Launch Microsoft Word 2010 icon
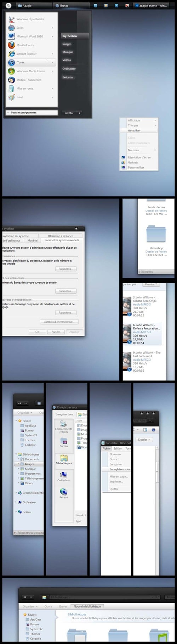Screen dimensions: 177x644 pos(11,36)
